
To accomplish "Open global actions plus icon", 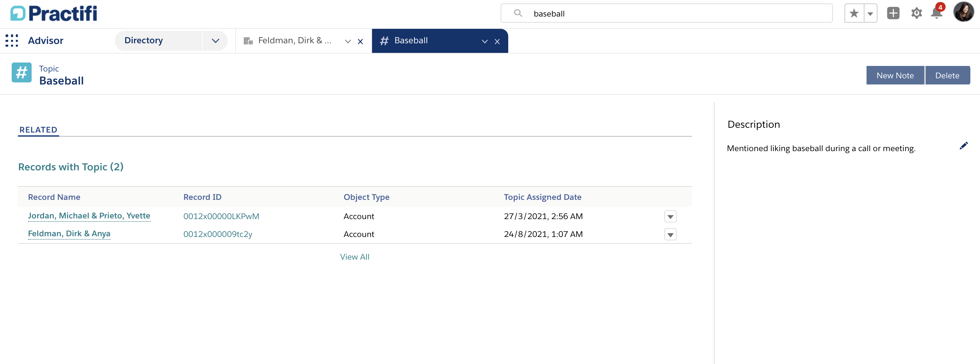I will (x=893, y=13).
